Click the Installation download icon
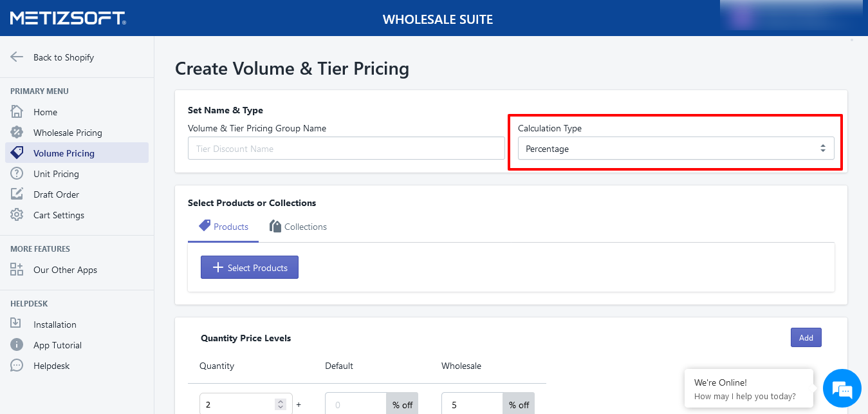868x414 pixels. [x=17, y=325]
